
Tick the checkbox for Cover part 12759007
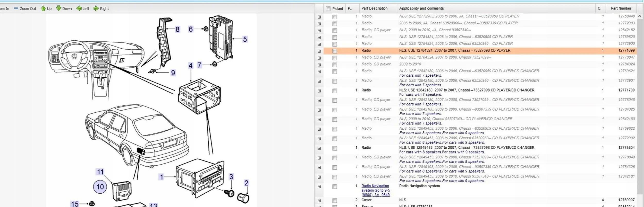click(x=335, y=201)
